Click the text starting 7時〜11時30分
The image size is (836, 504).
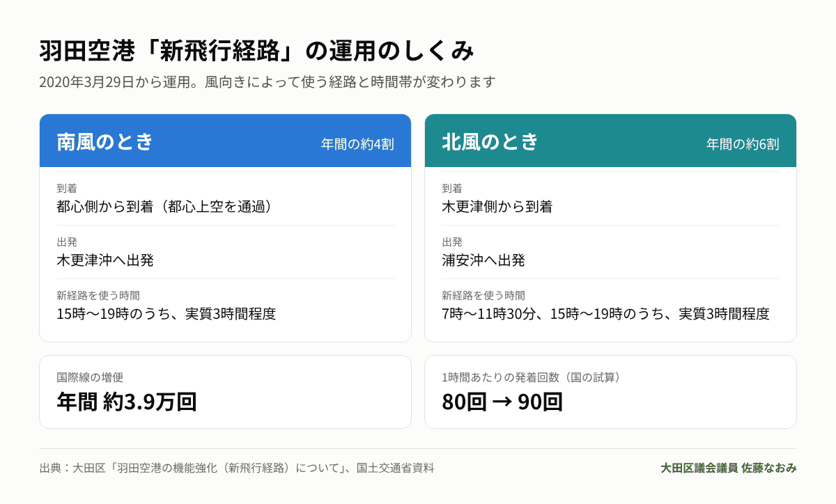coord(605,314)
